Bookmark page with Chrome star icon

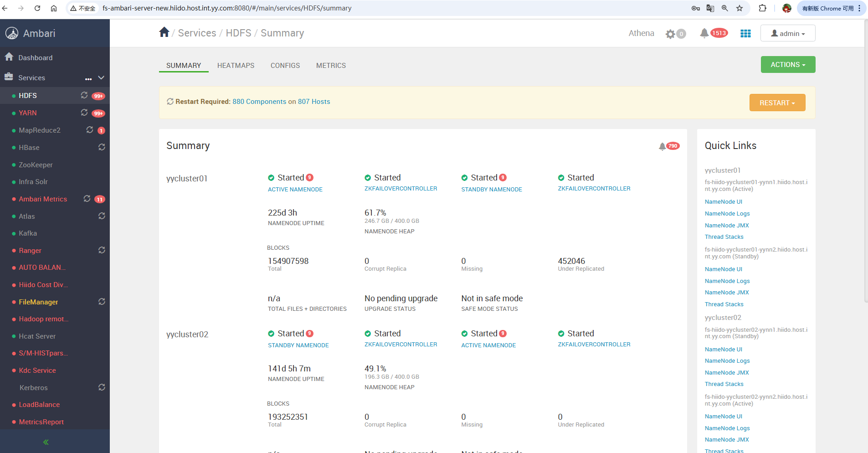(740, 8)
